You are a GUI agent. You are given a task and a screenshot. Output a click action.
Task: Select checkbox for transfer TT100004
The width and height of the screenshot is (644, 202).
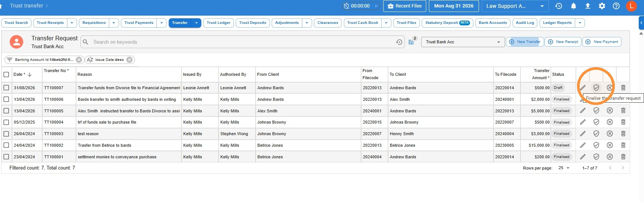[x=6, y=122]
